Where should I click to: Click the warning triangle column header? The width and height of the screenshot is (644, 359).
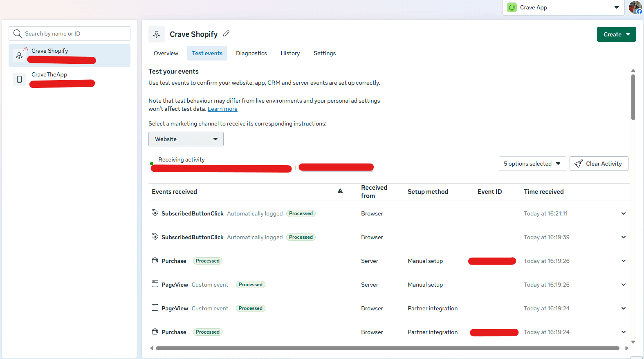pos(340,191)
